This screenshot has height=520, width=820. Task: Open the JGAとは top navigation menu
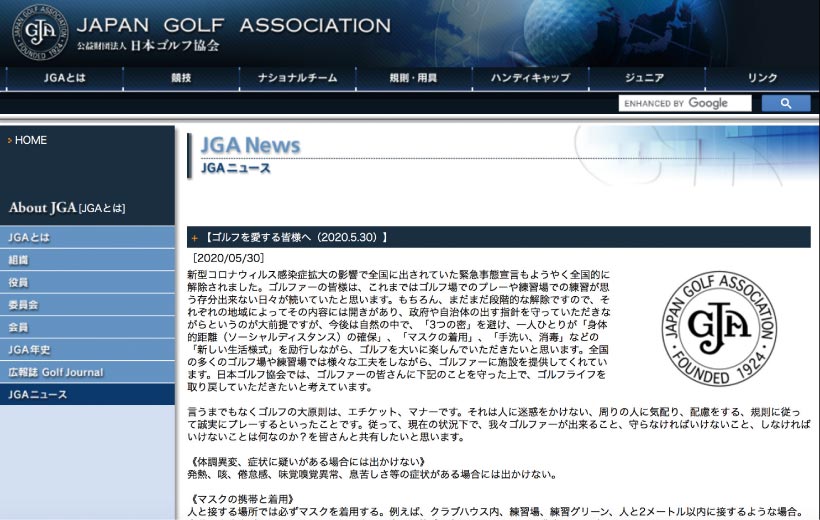pos(71,78)
